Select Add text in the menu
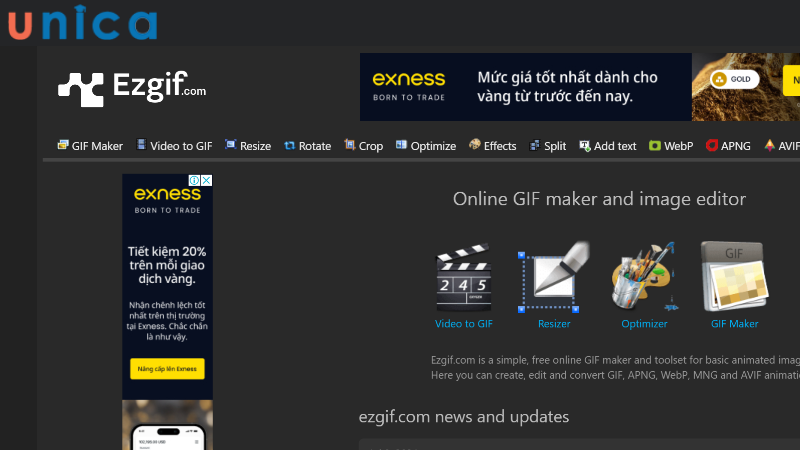 (x=608, y=146)
